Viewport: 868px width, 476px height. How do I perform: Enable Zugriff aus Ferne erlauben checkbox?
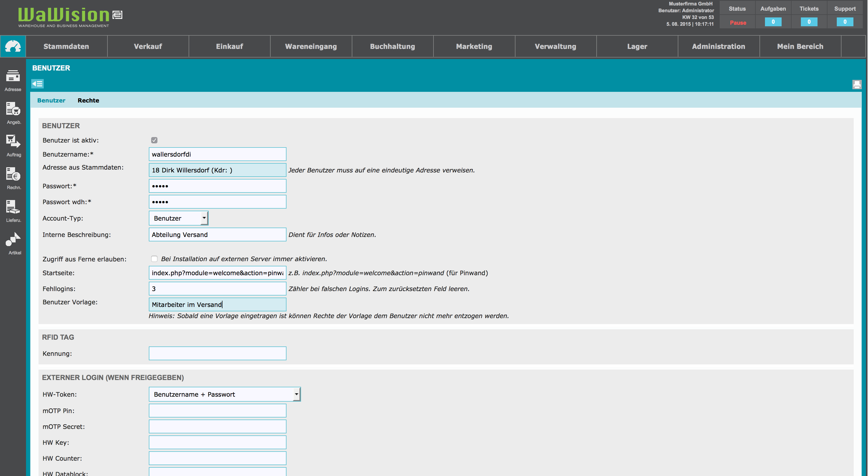click(154, 259)
